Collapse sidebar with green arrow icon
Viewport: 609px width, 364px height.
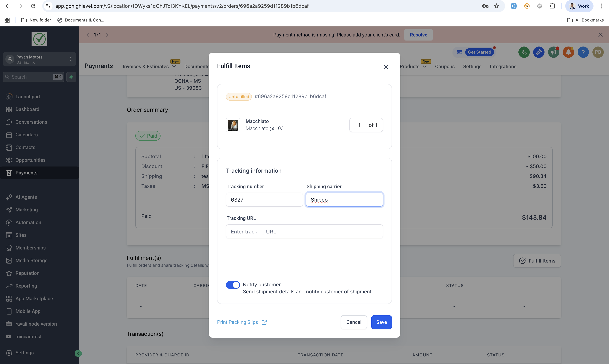click(78, 353)
